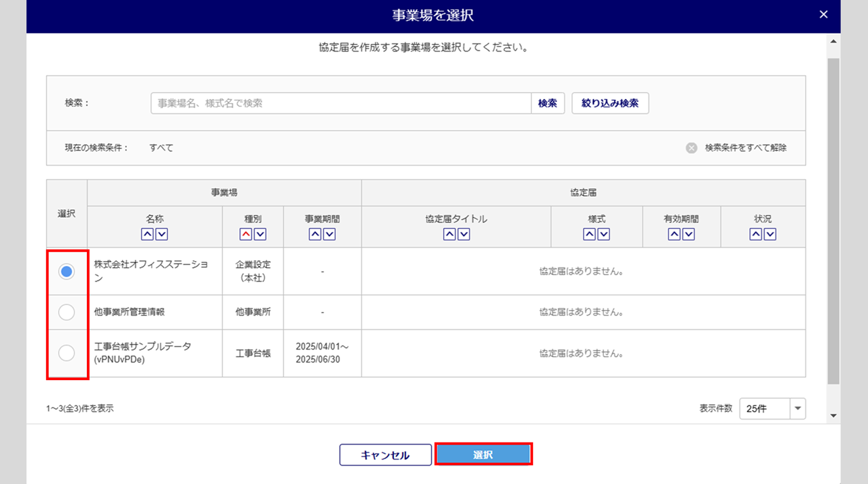
Task: Clear all filters via 検索条件をすべて解除
Action: pyautogui.click(x=738, y=148)
